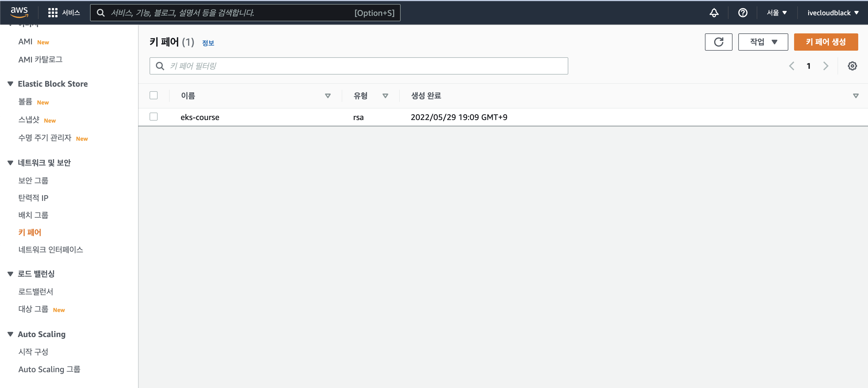
Task: Click the AWS logo to go home
Action: point(19,12)
